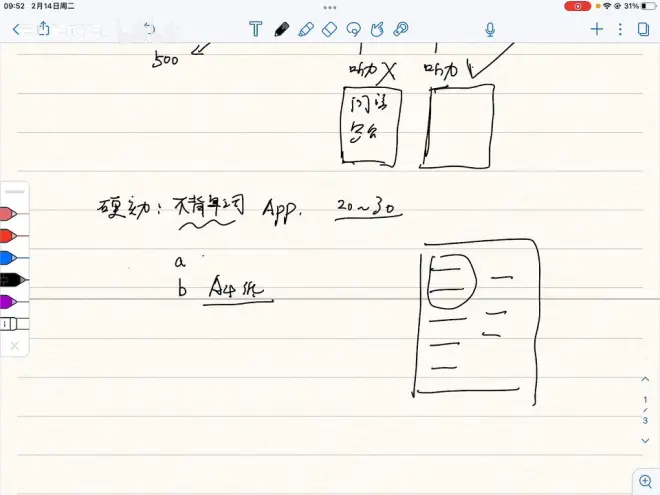
Task: Choose the Lasso selection tool
Action: click(353, 29)
